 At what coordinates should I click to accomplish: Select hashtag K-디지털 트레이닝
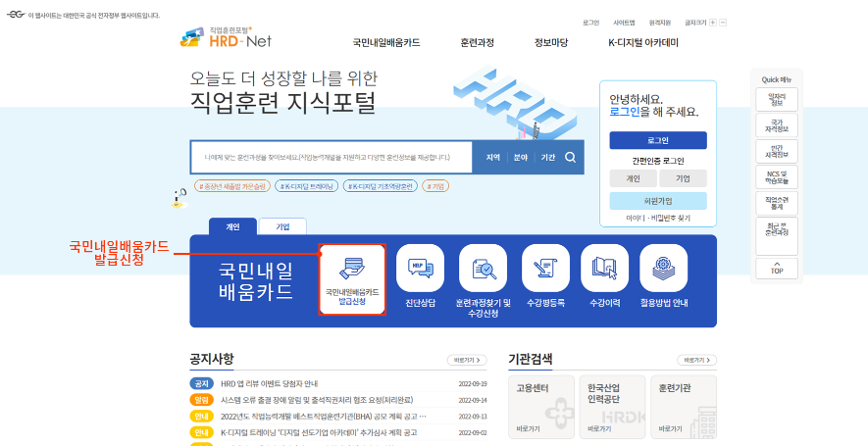point(306,186)
